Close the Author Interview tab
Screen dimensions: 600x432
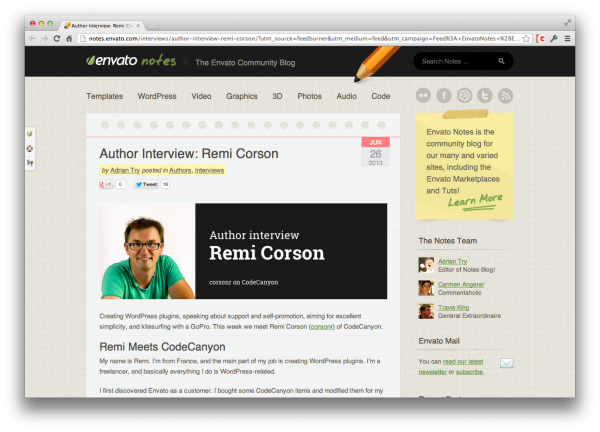coord(138,26)
